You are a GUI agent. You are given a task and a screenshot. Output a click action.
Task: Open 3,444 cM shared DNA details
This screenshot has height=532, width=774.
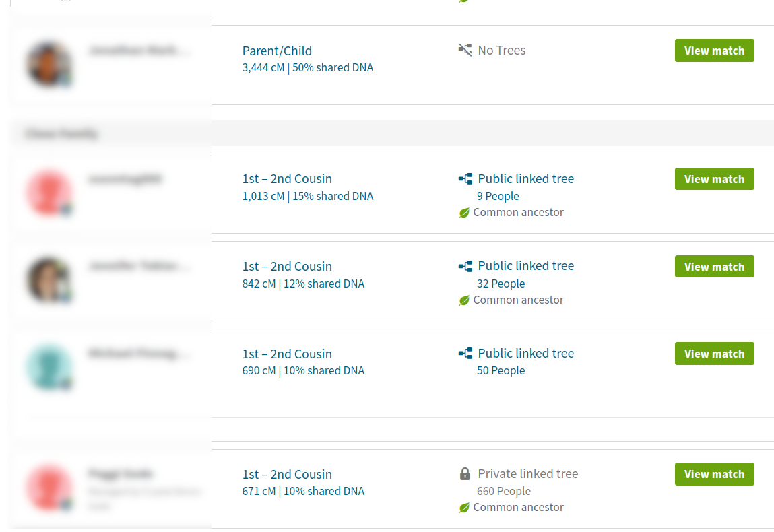click(307, 68)
